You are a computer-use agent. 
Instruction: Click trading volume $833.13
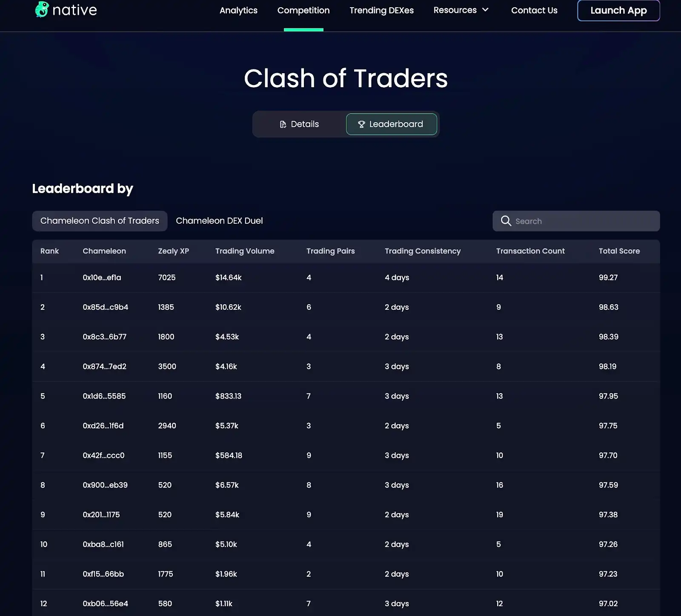pyautogui.click(x=228, y=396)
